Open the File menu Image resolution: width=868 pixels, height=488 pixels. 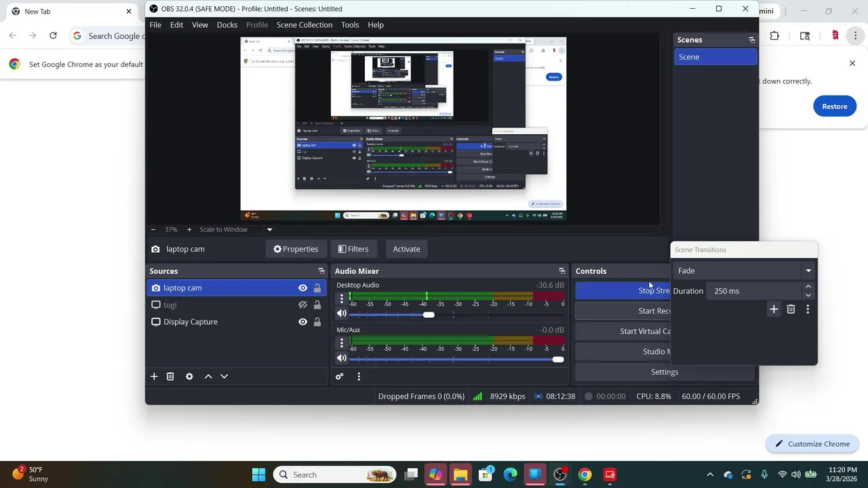155,25
